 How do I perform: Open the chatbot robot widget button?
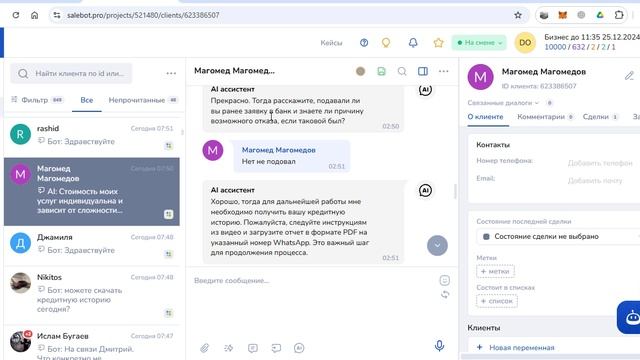(629, 317)
